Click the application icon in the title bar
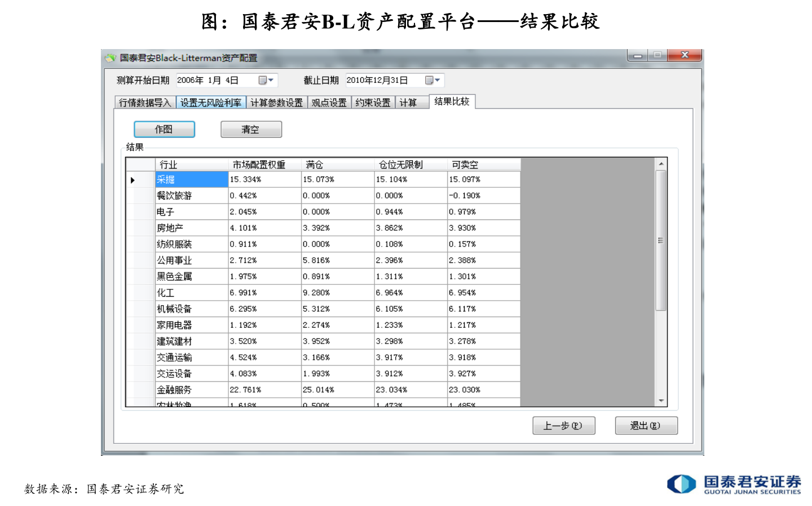The height and width of the screenshot is (506, 812). click(110, 58)
